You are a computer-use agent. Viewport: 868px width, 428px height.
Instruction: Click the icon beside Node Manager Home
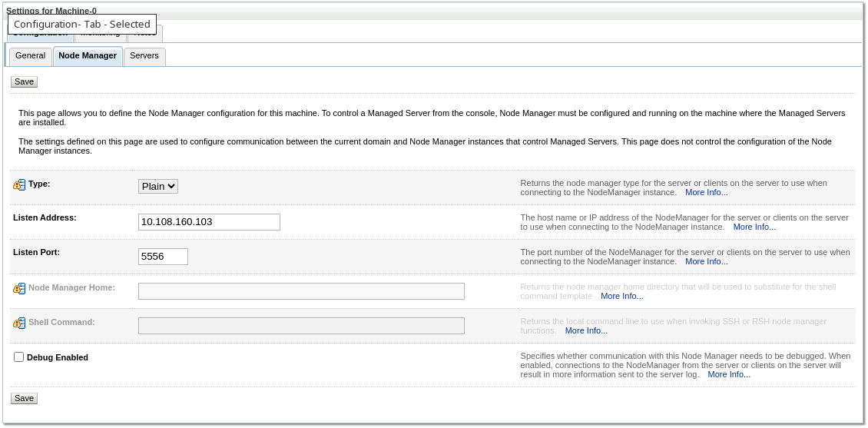tap(19, 288)
